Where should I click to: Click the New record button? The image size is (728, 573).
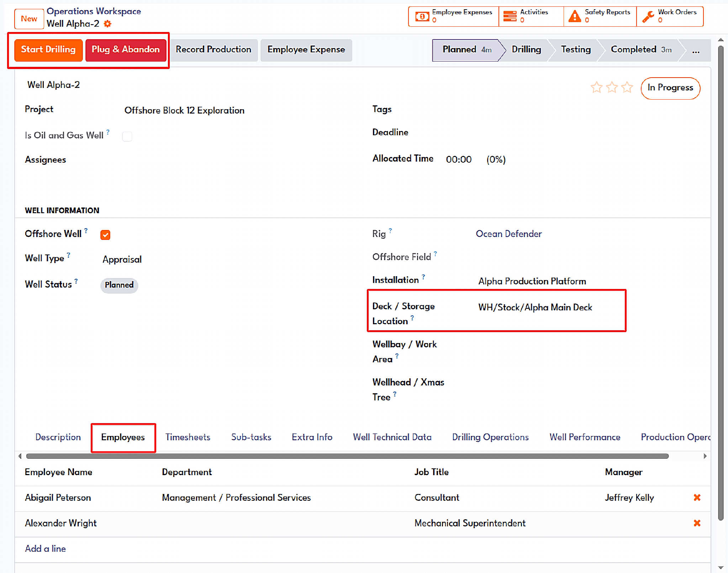(x=29, y=19)
